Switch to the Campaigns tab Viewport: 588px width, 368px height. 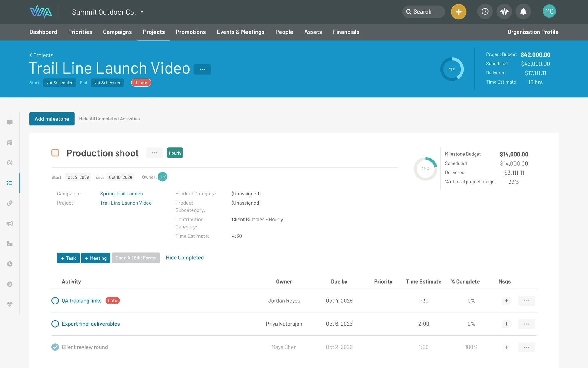(117, 32)
